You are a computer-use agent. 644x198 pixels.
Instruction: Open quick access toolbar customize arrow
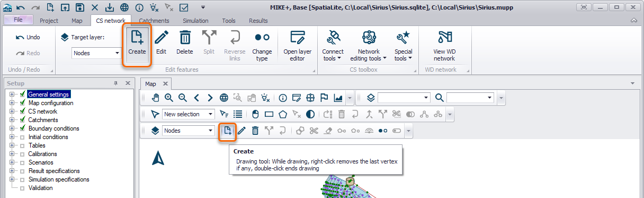click(x=203, y=7)
